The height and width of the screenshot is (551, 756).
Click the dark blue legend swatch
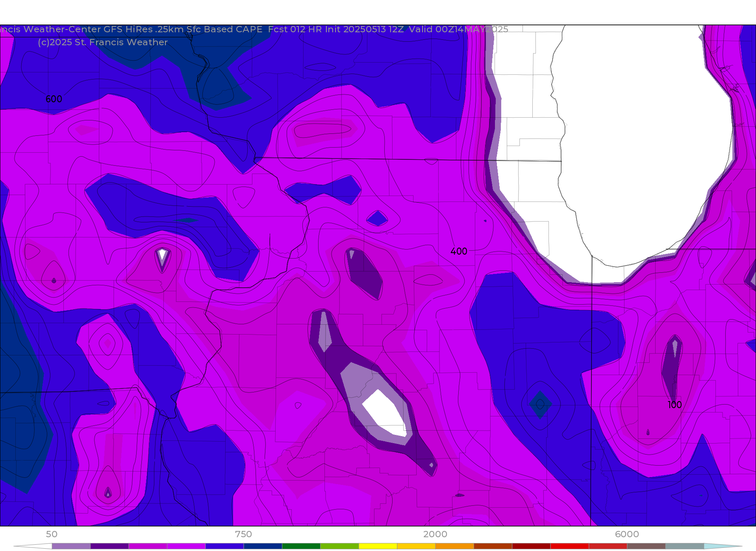point(263,546)
